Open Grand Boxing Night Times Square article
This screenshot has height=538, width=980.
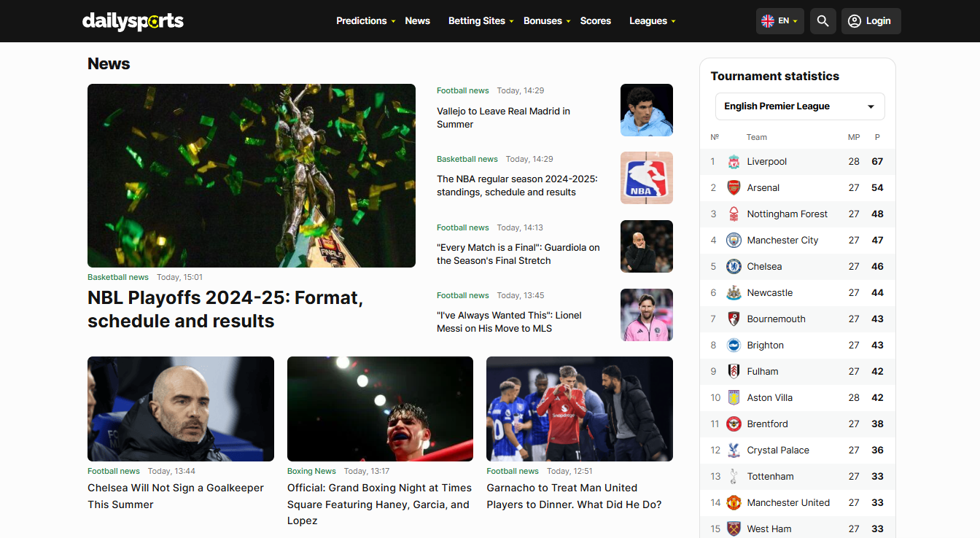click(379, 504)
